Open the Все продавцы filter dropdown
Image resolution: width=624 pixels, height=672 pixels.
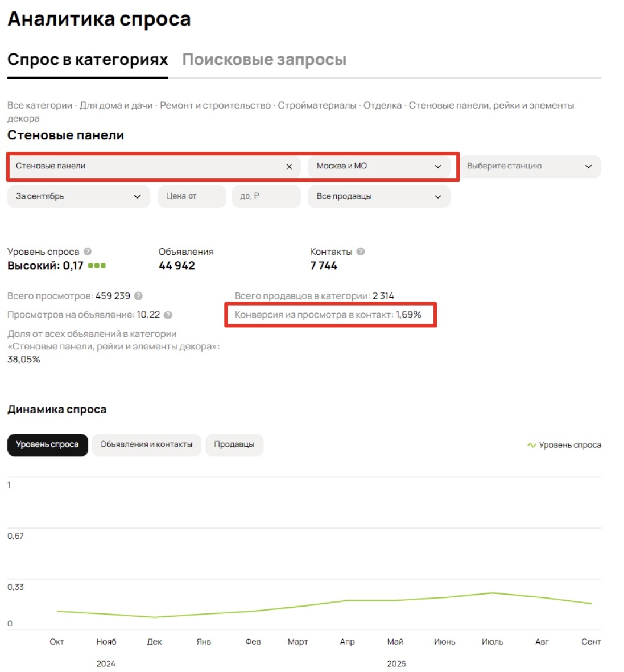coord(379,196)
